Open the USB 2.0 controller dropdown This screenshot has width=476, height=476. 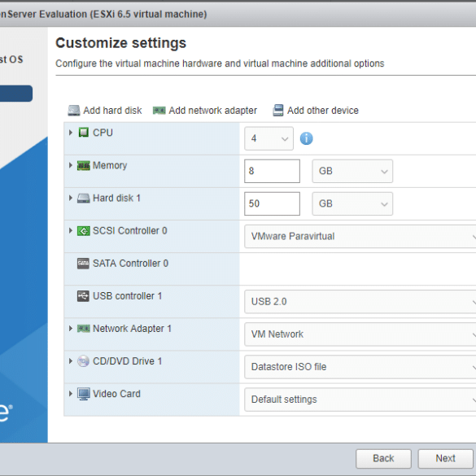[360, 302]
